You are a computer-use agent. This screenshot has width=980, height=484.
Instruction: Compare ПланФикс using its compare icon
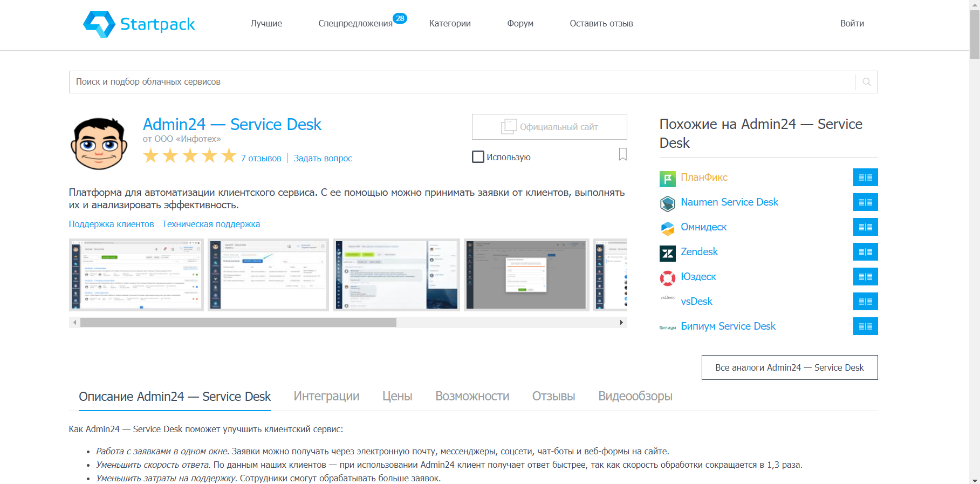(x=866, y=178)
